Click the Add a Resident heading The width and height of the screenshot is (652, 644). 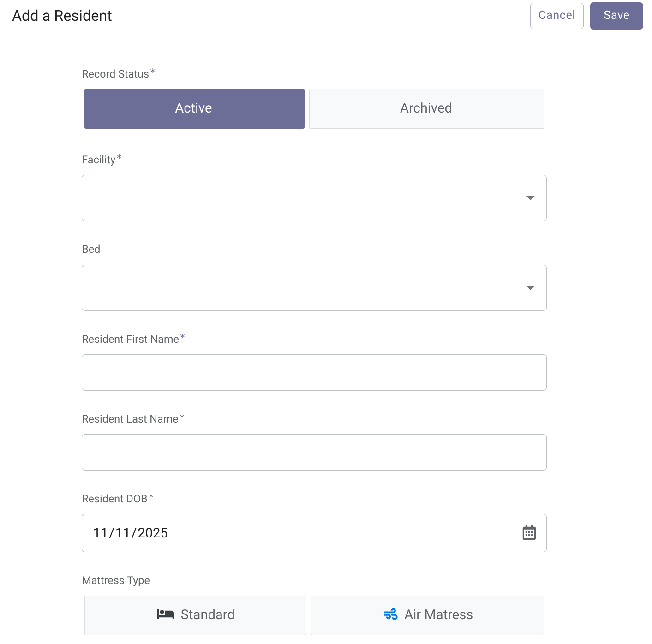[62, 16]
